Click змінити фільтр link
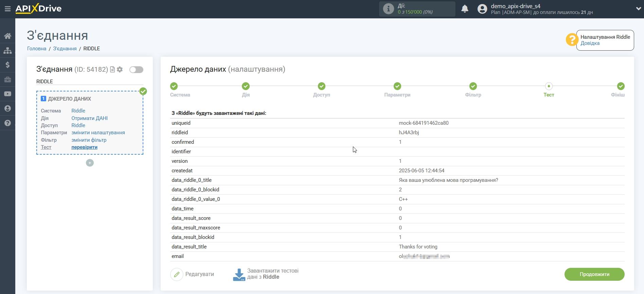Image resolution: width=644 pixels, height=294 pixels. (89, 140)
